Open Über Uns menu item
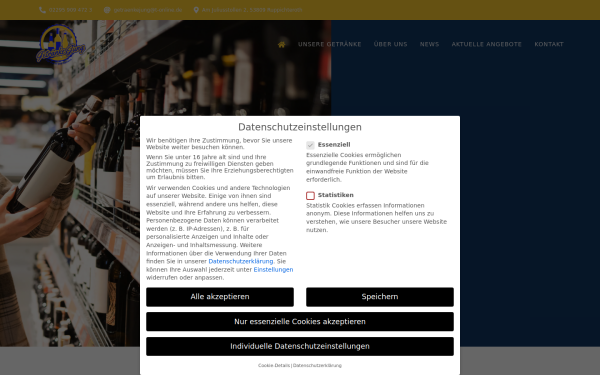This screenshot has width=600, height=375. click(390, 44)
